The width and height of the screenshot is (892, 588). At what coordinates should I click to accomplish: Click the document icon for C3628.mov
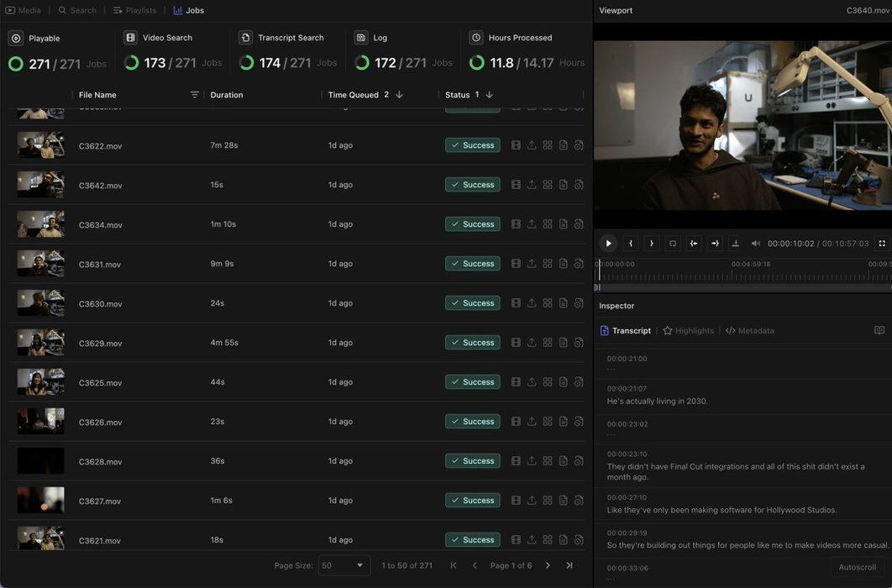point(564,460)
